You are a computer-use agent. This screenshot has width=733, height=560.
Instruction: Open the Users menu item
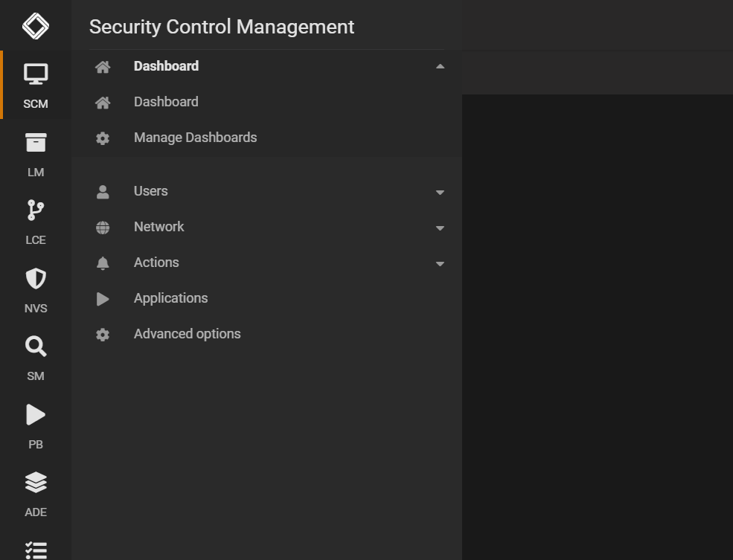click(150, 191)
